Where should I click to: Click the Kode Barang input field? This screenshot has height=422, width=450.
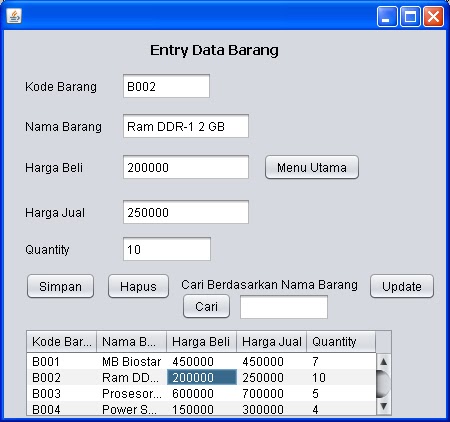coord(166,86)
